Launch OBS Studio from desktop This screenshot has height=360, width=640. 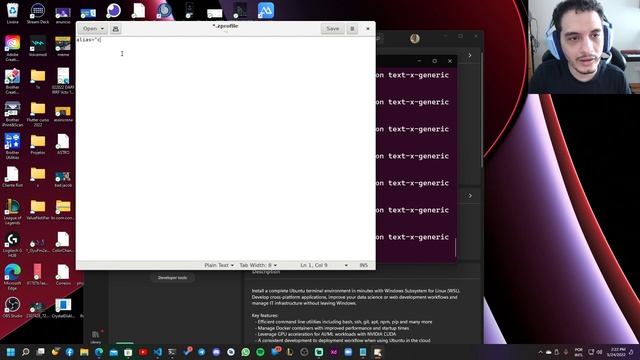pos(13,307)
